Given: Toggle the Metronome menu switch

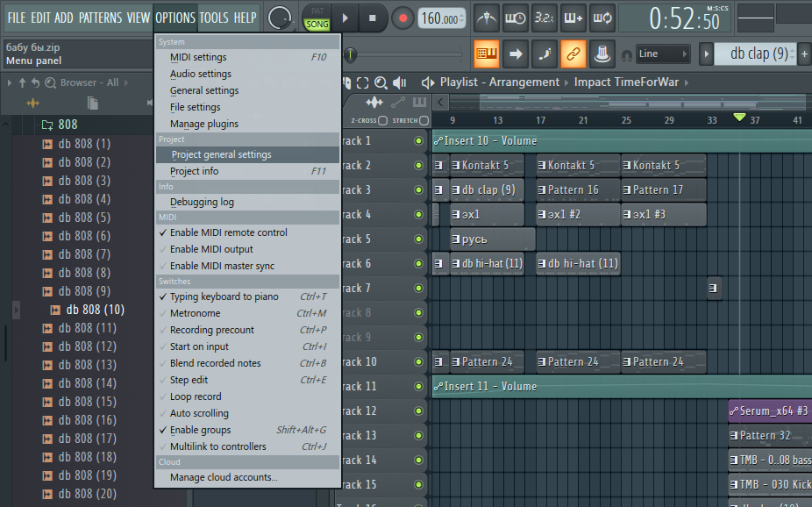Looking at the screenshot, I should (x=248, y=313).
